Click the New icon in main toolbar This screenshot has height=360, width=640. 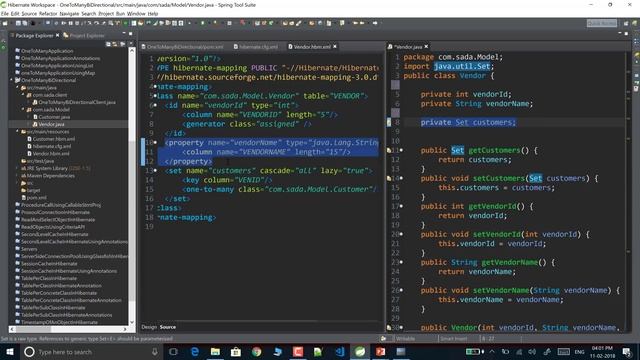[5, 23]
